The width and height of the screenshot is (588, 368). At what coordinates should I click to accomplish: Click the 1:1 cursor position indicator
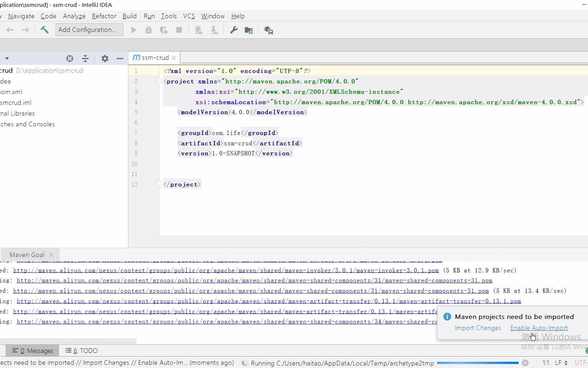(545, 363)
